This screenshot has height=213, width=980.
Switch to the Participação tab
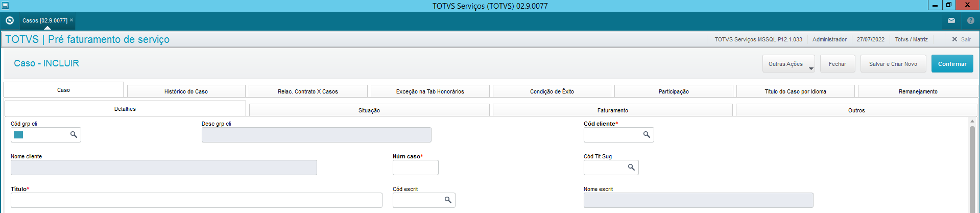tap(674, 91)
